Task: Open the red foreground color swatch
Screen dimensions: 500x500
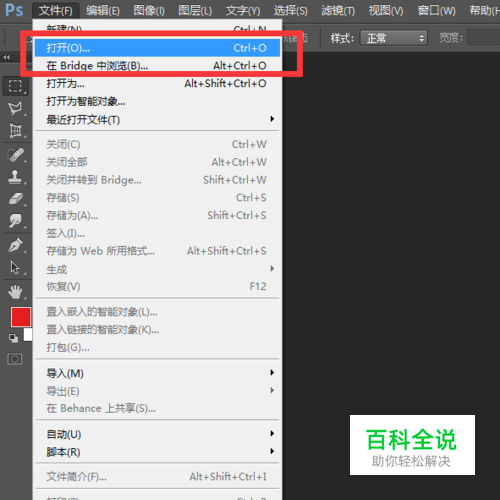Action: pos(21,317)
